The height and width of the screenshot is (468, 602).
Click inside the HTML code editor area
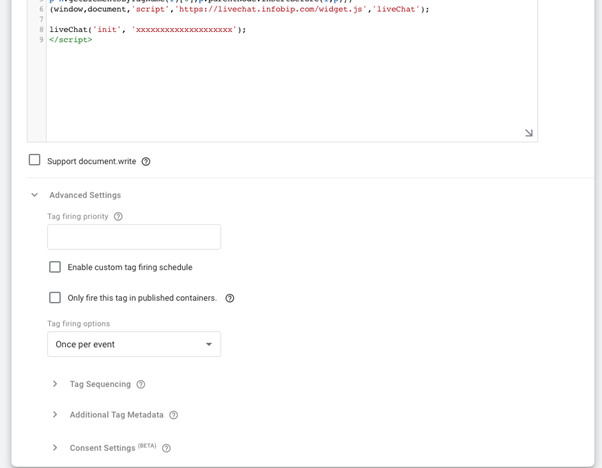coord(290,90)
